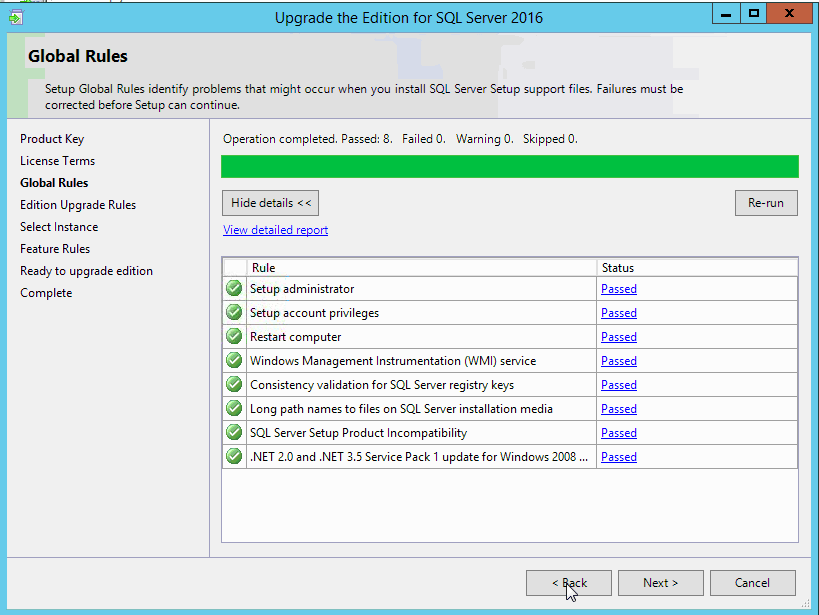Click the Rule column header
Screen dimensions: 819x615
(421, 268)
